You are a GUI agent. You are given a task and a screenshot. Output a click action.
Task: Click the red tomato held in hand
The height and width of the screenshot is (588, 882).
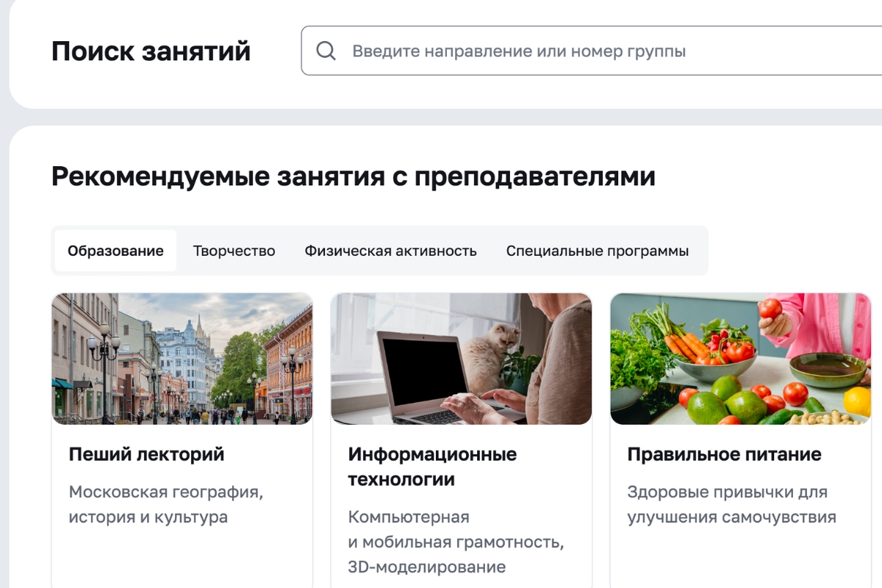(x=770, y=308)
